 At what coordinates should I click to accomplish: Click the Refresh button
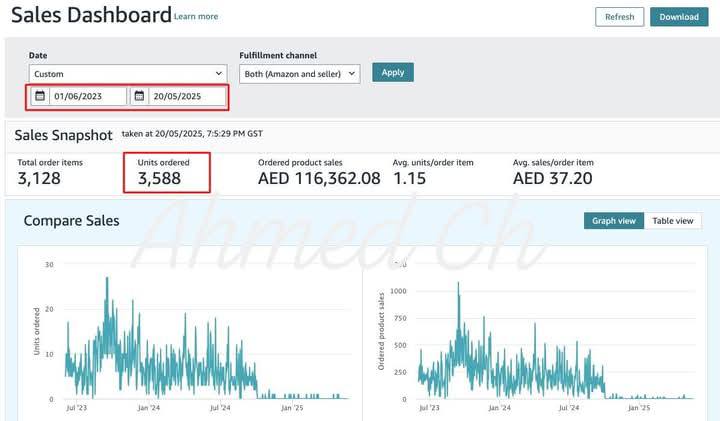[x=619, y=17]
